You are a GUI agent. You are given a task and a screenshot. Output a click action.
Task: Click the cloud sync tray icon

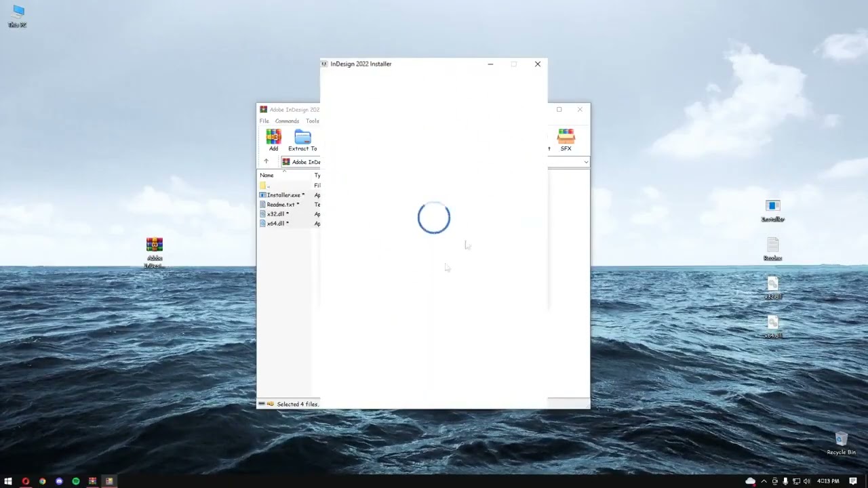(x=750, y=481)
